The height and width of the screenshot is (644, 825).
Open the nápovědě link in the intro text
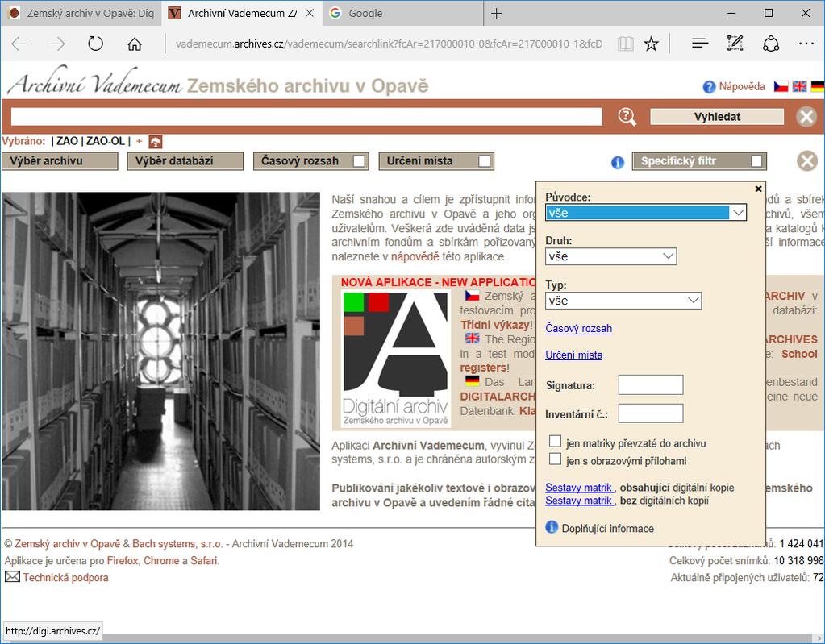coord(415,257)
